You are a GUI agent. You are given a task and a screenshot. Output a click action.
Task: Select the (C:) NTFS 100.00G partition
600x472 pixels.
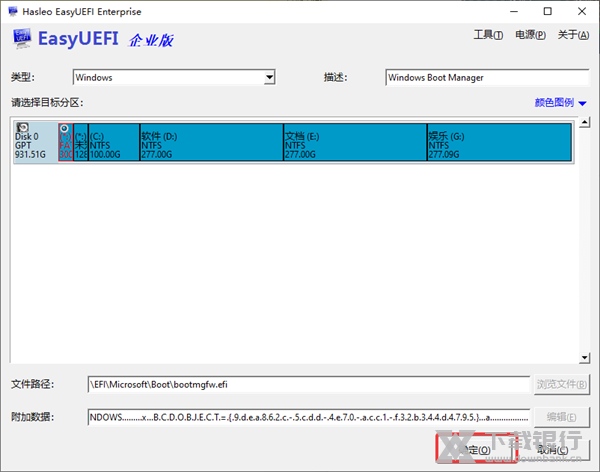pos(114,142)
